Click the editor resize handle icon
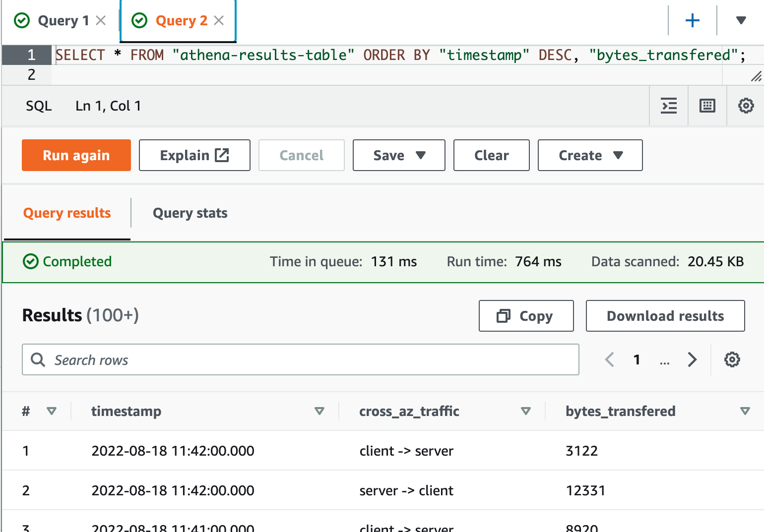Screen dimensions: 764x532 (x=756, y=76)
